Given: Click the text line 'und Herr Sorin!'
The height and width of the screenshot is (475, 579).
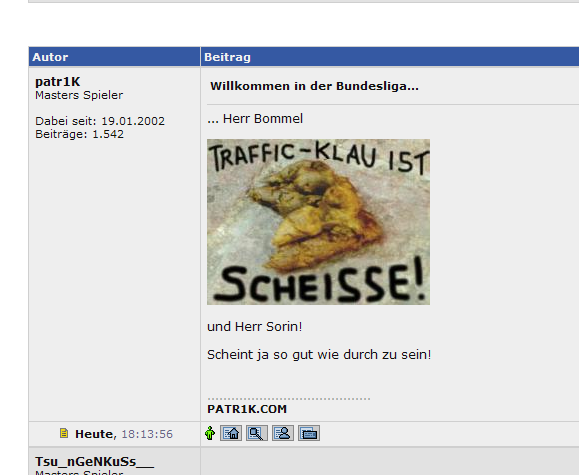Looking at the screenshot, I should [x=254, y=327].
